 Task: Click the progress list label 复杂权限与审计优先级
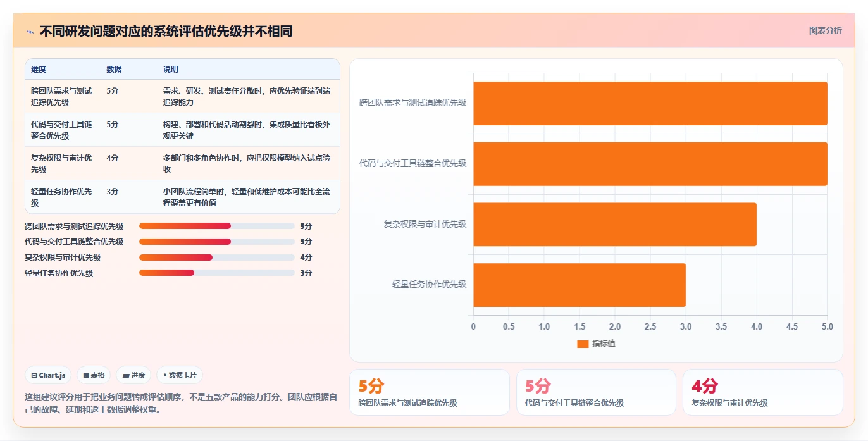tap(63, 258)
